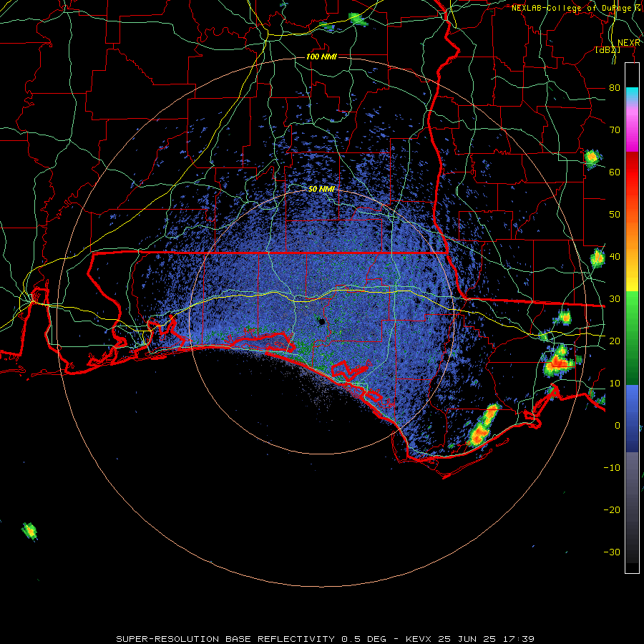644x644 pixels.
Task: Click the 50 value on dBZ scale
Action: (x=615, y=215)
